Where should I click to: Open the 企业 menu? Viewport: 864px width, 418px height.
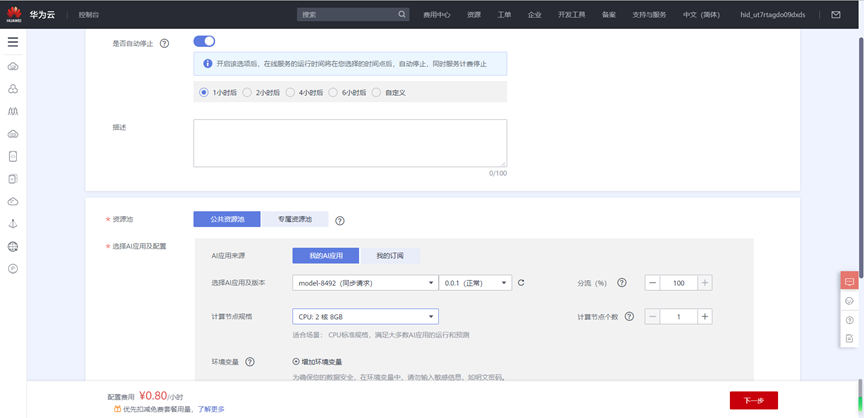(x=534, y=15)
